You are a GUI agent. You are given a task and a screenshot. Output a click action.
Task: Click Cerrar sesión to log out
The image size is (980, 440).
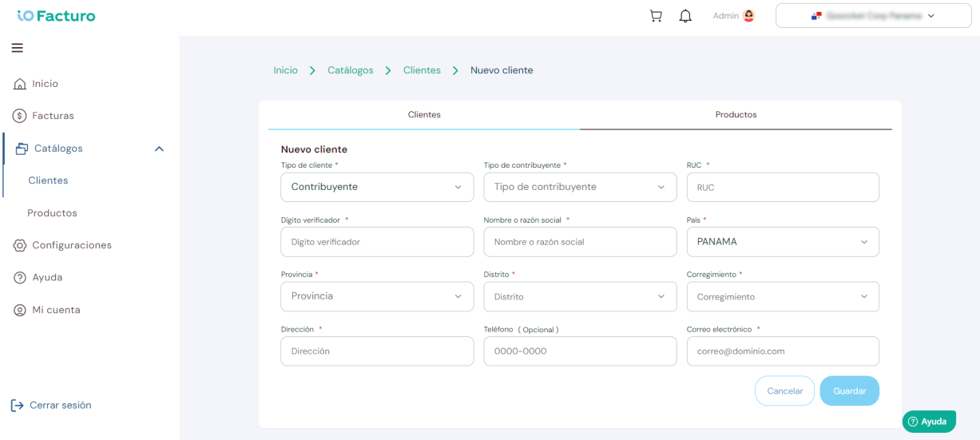(x=60, y=406)
